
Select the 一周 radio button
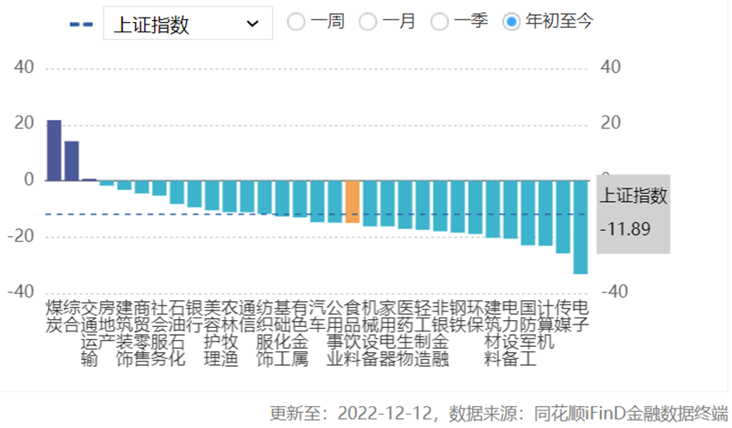point(296,21)
